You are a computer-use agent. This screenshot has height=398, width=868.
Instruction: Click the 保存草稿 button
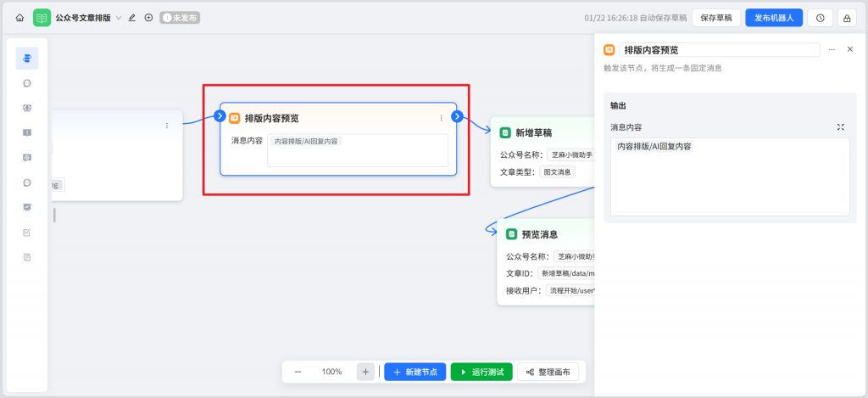[716, 18]
